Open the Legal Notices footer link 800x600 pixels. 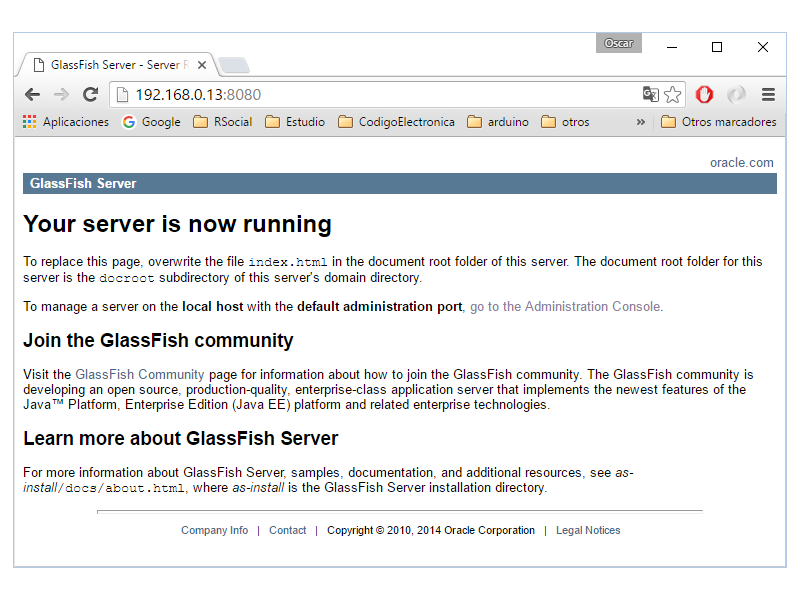[588, 530]
